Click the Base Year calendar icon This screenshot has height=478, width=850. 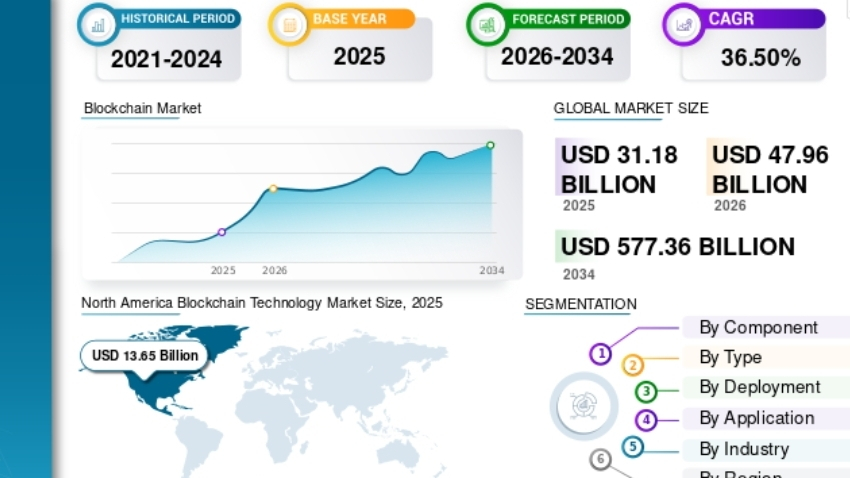[289, 24]
